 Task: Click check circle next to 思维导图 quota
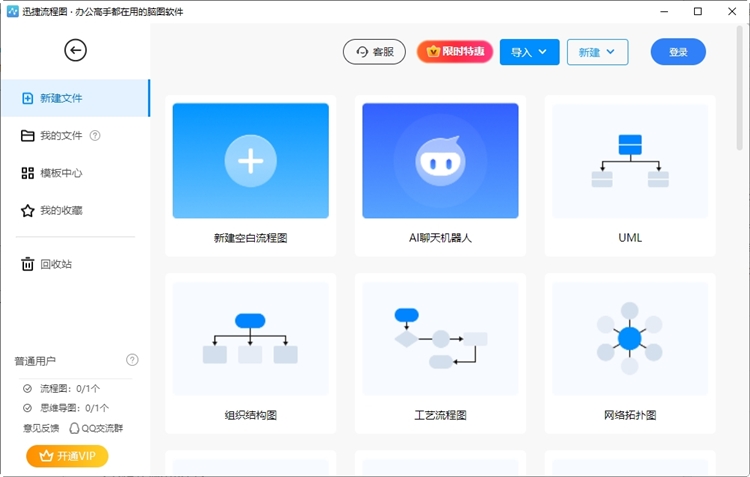(x=27, y=408)
